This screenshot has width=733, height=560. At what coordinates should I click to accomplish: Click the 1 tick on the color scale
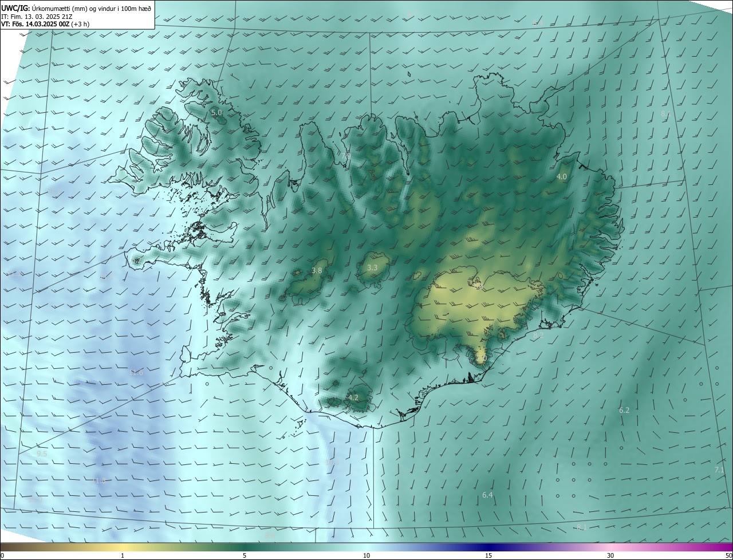click(123, 555)
